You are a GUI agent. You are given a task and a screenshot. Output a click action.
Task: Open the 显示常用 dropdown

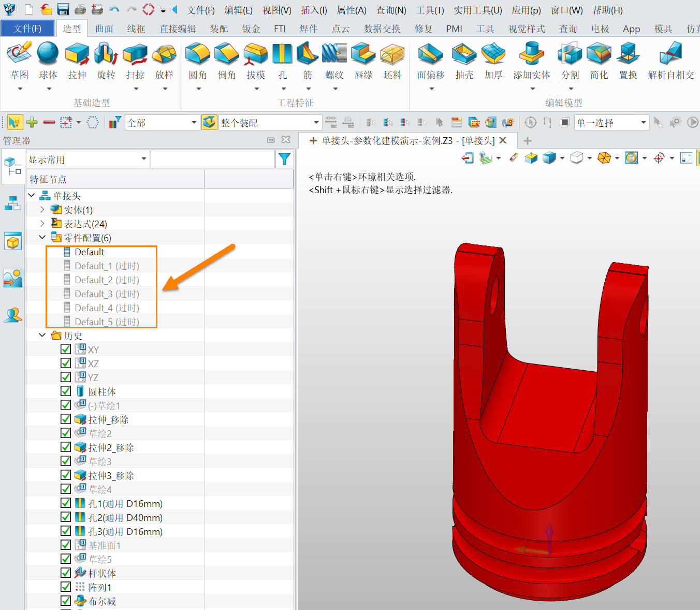point(87,159)
